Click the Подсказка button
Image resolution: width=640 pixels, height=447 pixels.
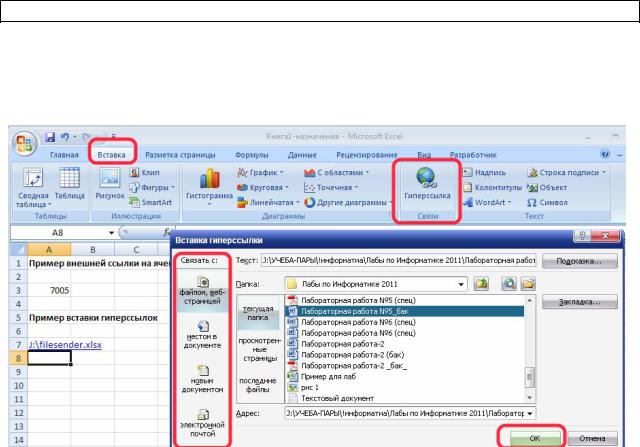point(579,261)
